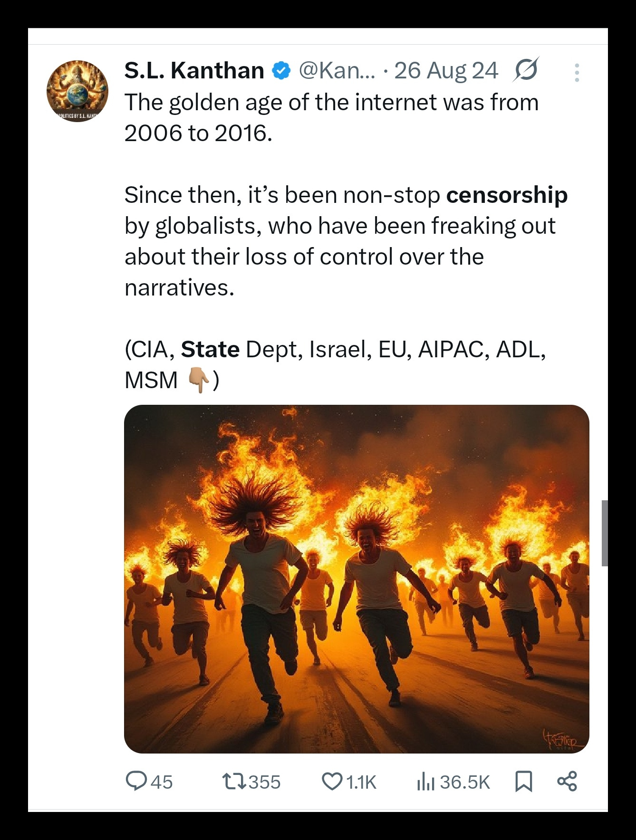636x840 pixels.
Task: Click the tweet text about censorship
Action: click(346, 241)
